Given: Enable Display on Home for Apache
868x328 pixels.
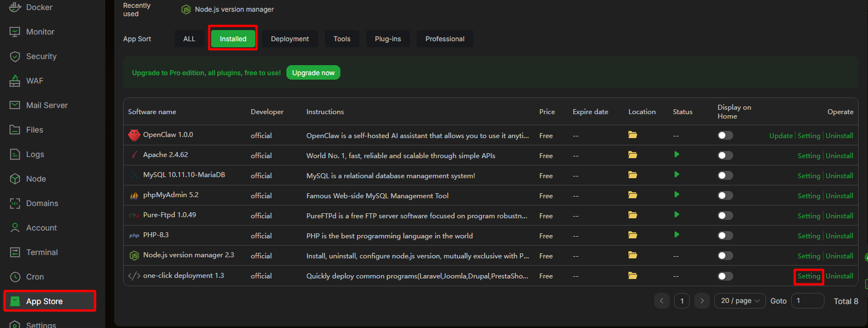Looking at the screenshot, I should [725, 155].
